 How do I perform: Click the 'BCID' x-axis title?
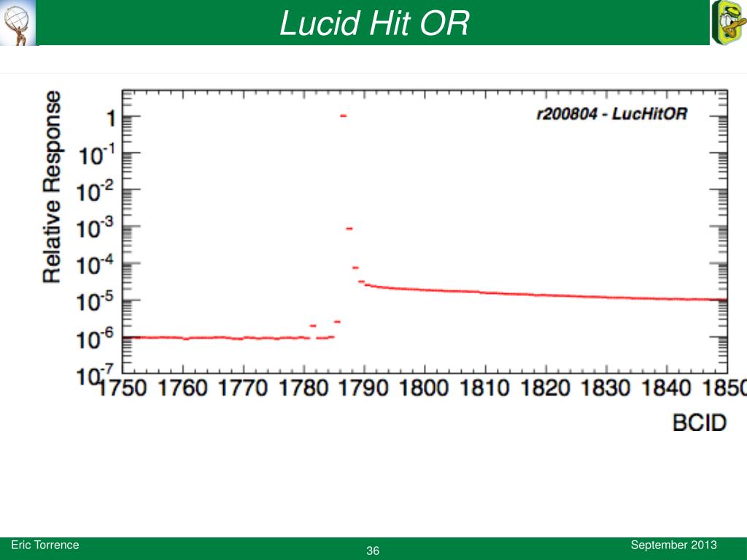tap(700, 422)
